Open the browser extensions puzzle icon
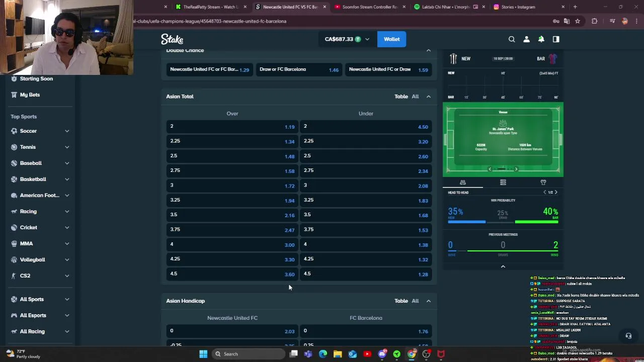Image resolution: width=644 pixels, height=362 pixels. coord(595,21)
